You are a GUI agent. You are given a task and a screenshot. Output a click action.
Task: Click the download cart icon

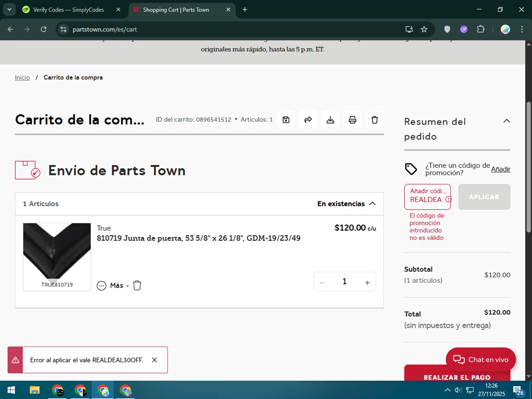[330, 120]
